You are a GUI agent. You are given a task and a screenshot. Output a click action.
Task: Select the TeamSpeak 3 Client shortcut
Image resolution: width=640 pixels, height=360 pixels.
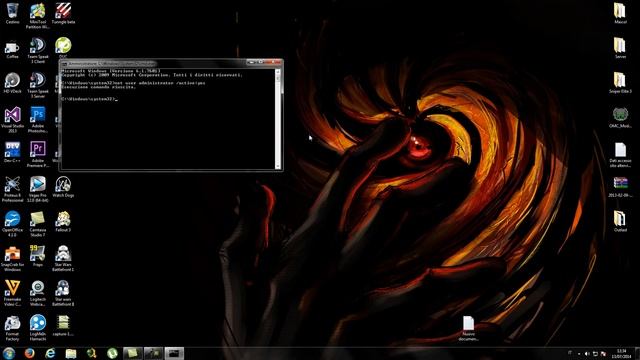(x=38, y=51)
